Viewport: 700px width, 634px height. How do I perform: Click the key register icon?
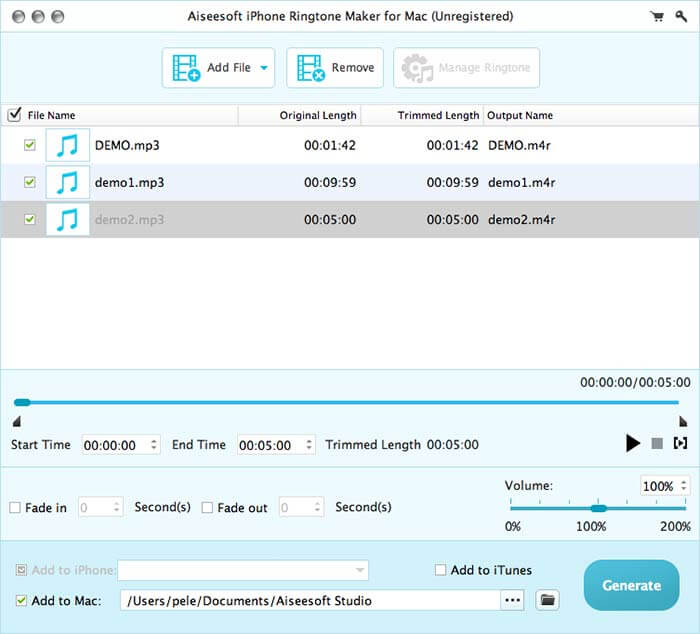pyautogui.click(x=680, y=17)
